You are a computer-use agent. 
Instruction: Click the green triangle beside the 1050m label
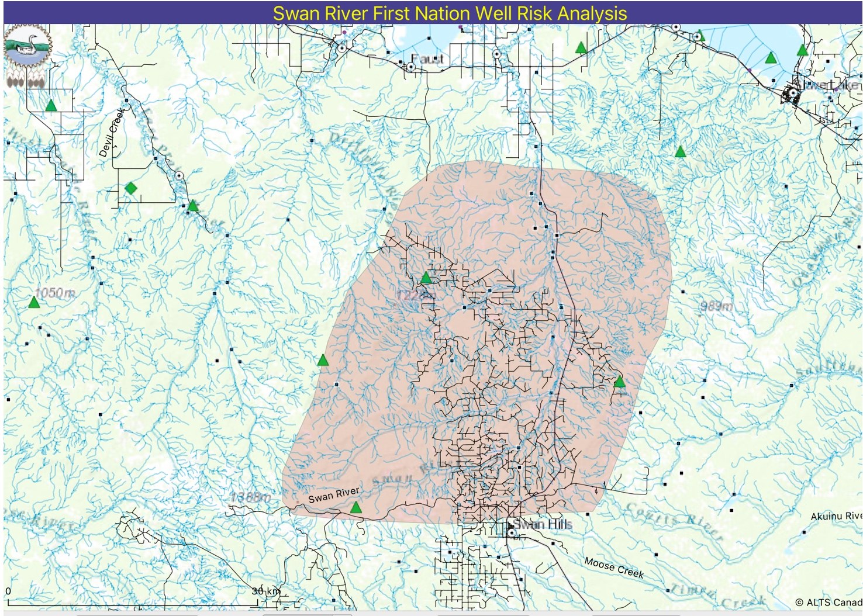pyautogui.click(x=34, y=303)
